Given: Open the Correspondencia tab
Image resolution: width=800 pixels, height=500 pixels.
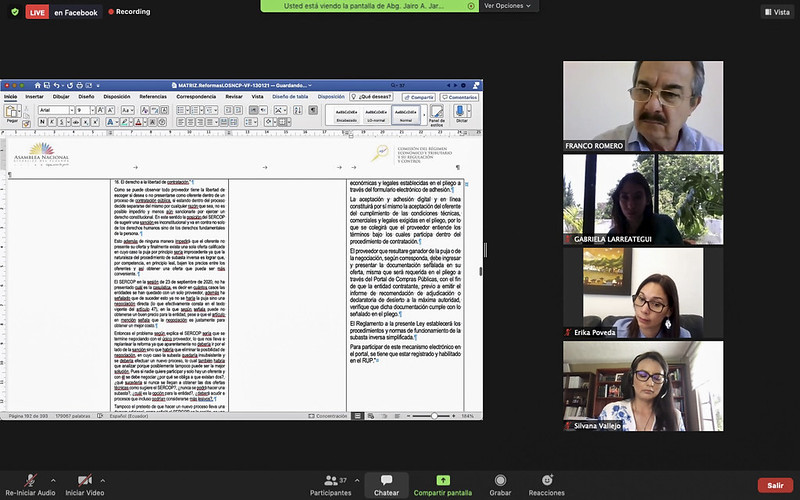Looking at the screenshot, I should click(196, 96).
